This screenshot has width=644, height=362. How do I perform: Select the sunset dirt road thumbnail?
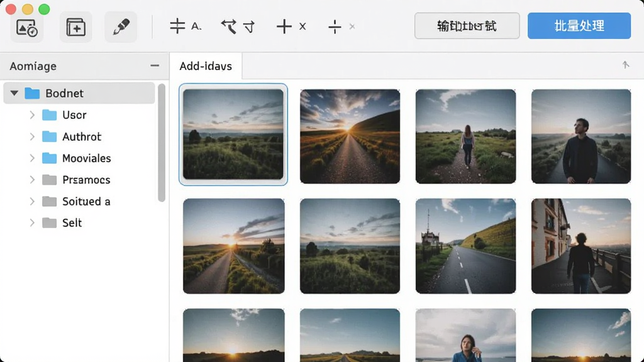point(350,136)
